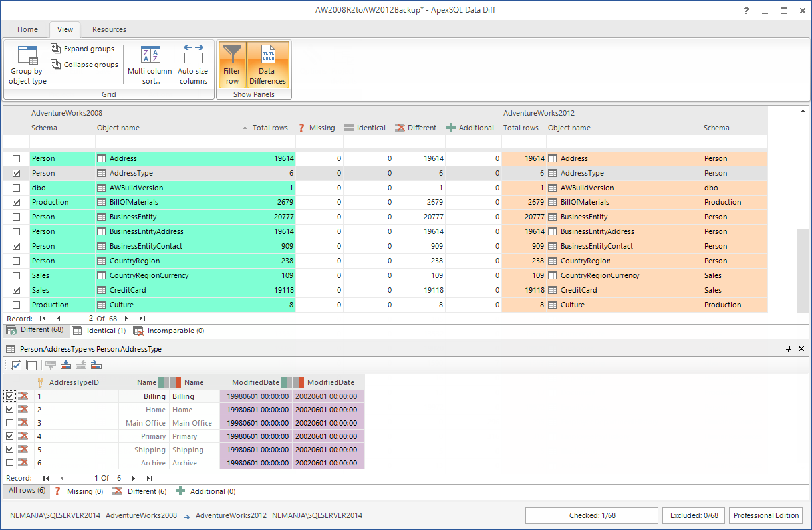Check the Culture row checkbox
The width and height of the screenshot is (812, 530).
(x=17, y=305)
